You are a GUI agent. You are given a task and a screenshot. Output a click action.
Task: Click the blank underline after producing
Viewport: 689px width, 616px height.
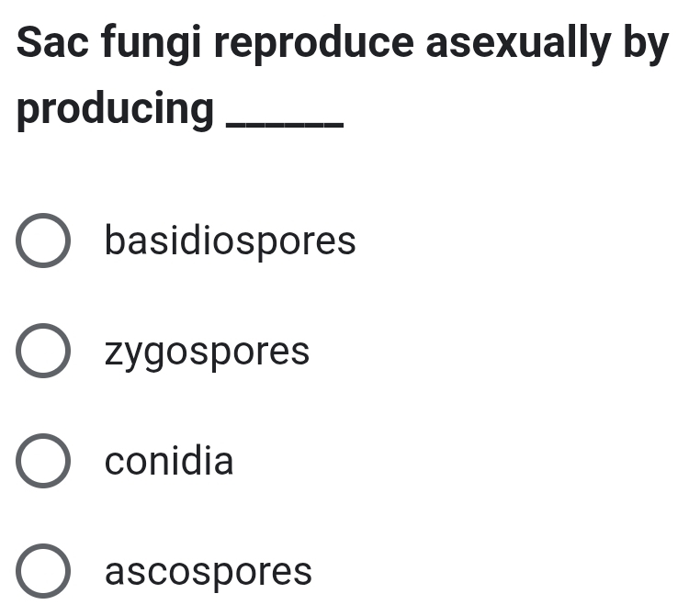point(285,125)
